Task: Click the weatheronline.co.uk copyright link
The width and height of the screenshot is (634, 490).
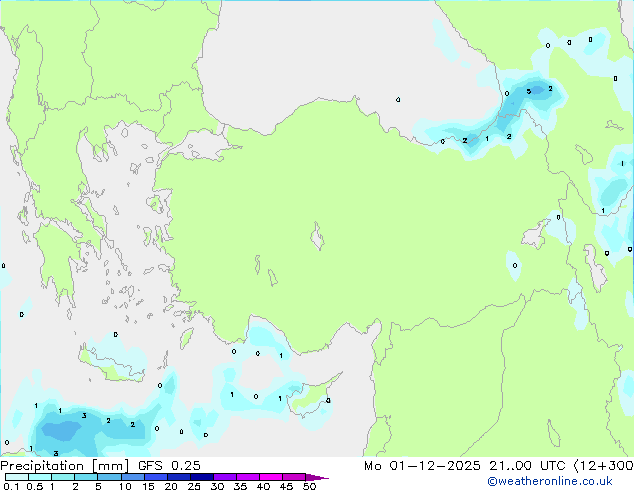Action: tap(550, 481)
